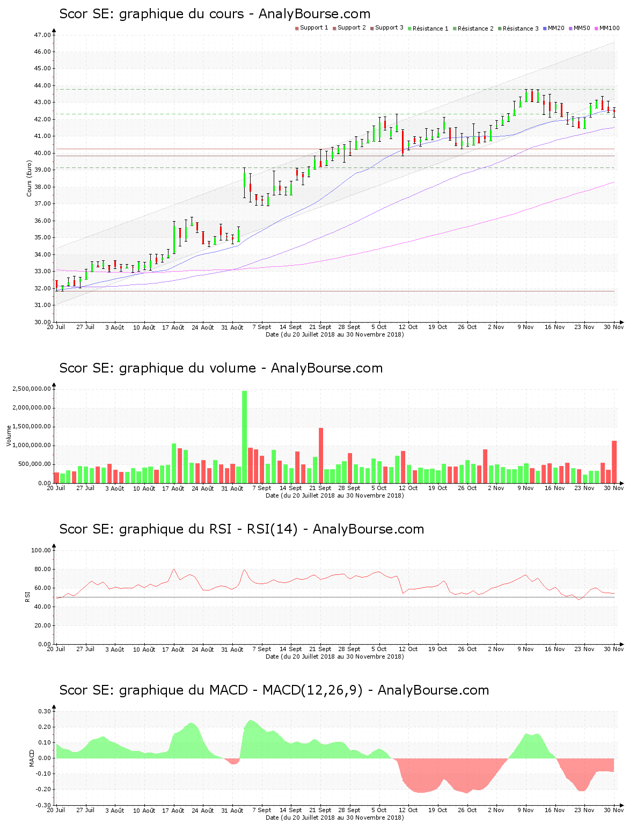This screenshot has height=832, width=644.
Task: Click the last red volume bar at 30 Nov
Action: coord(614,462)
